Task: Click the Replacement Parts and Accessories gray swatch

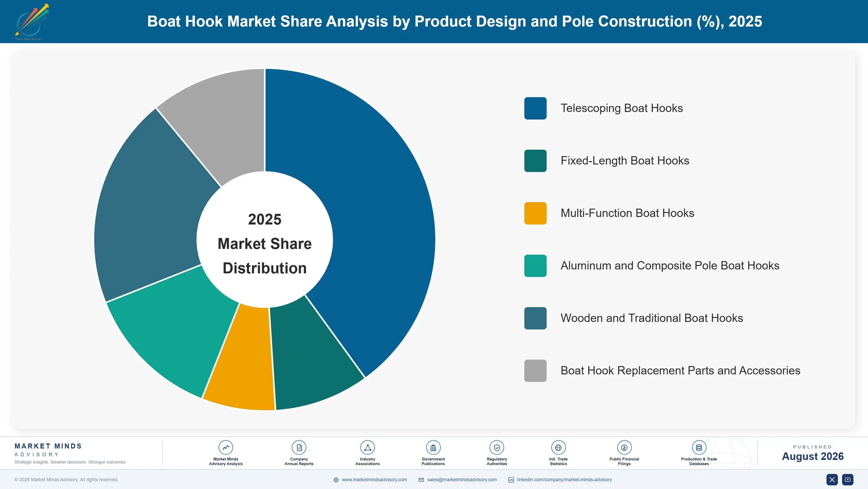Action: 535,371
